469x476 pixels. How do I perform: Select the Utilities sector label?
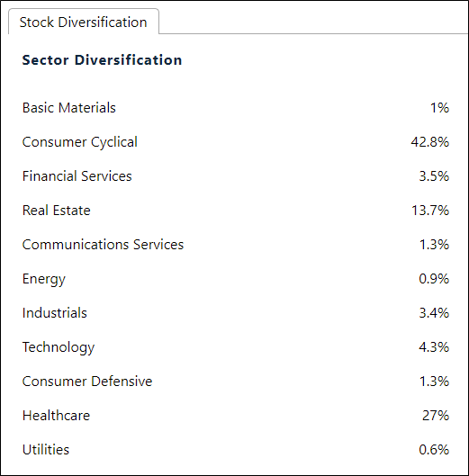pyautogui.click(x=46, y=450)
